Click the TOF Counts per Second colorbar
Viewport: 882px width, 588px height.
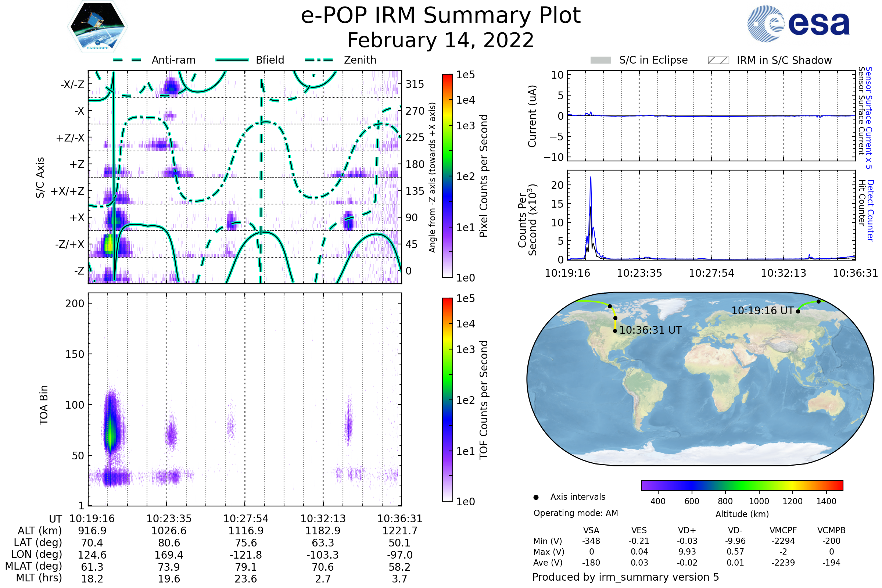(447, 399)
